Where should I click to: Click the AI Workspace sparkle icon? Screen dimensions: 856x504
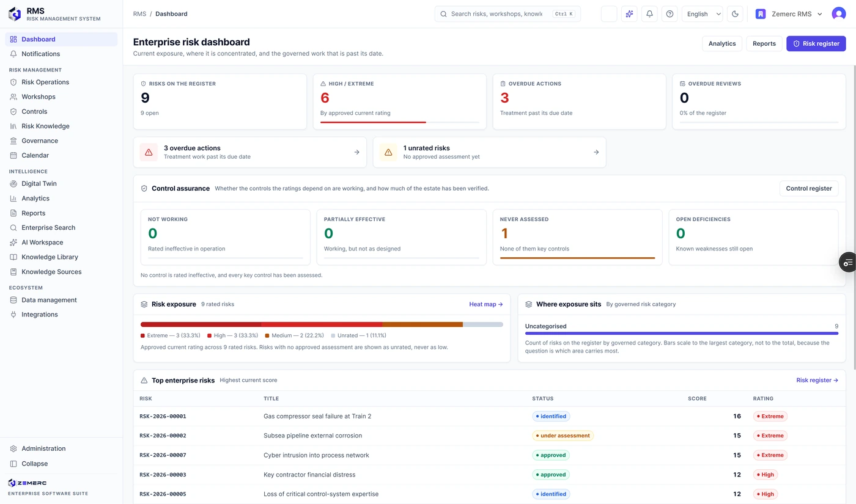point(13,243)
